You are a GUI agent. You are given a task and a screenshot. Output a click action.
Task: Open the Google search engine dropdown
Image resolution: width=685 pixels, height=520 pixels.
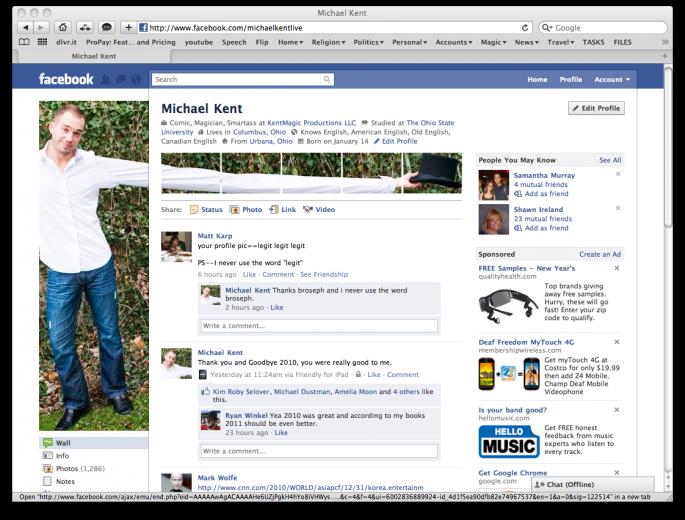coord(547,28)
